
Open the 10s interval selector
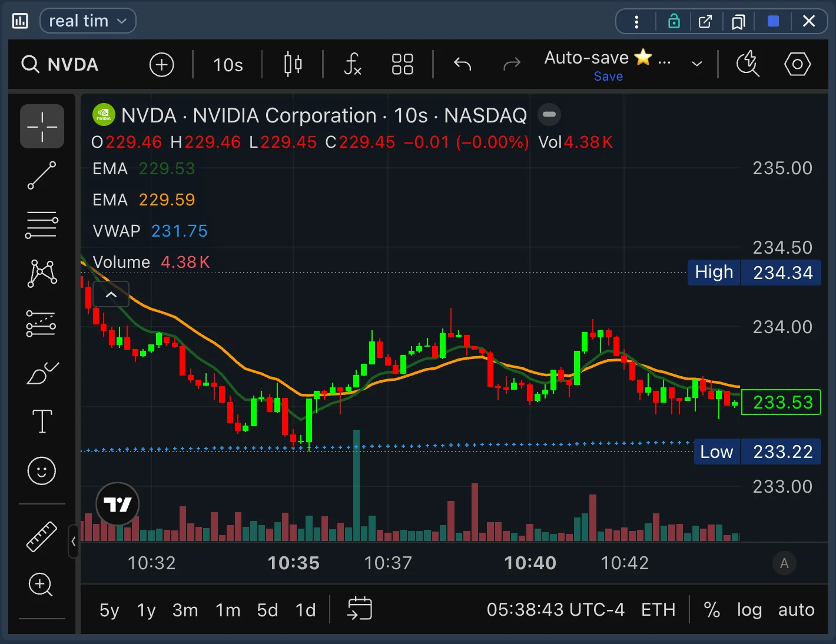click(228, 65)
